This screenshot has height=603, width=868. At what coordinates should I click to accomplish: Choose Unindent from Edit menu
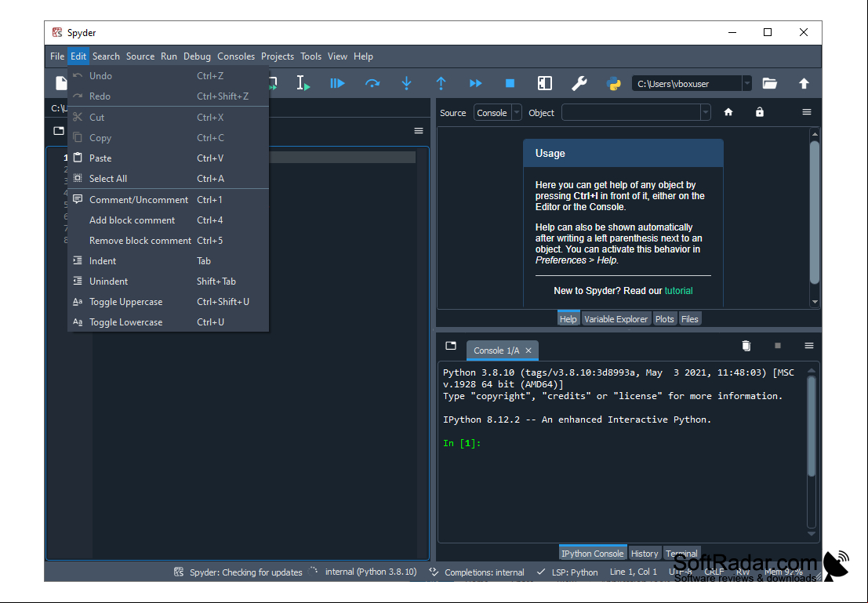169,282
